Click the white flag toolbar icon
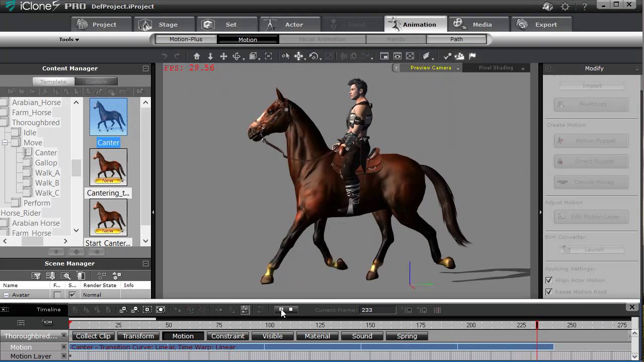Screen dimensions: 644x362 472,56
